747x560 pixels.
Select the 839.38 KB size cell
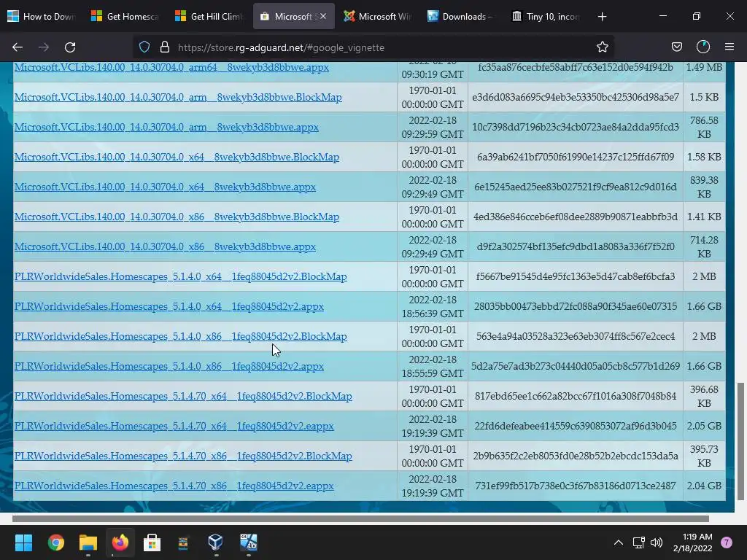(x=704, y=187)
